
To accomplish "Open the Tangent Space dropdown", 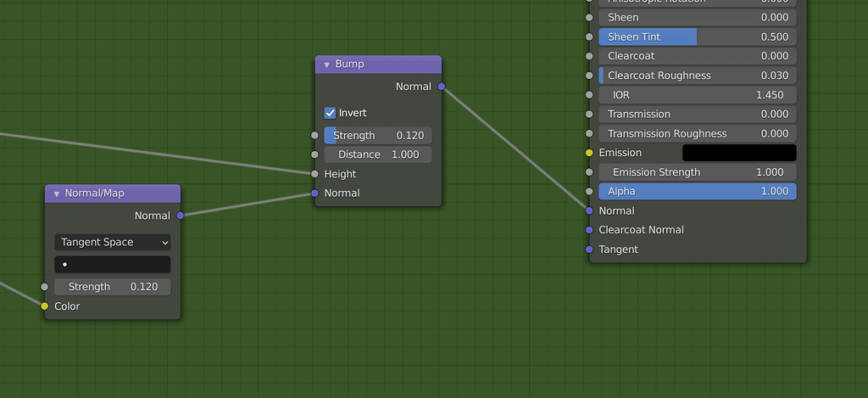I will click(113, 242).
